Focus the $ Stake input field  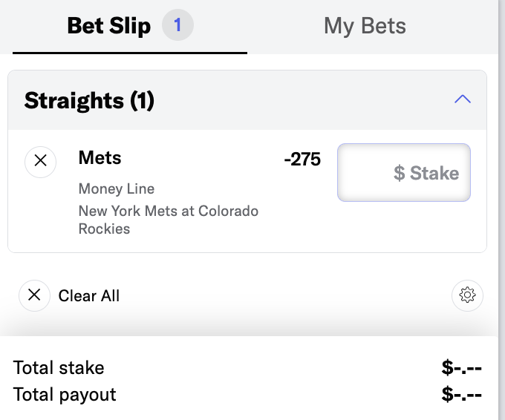(x=404, y=173)
